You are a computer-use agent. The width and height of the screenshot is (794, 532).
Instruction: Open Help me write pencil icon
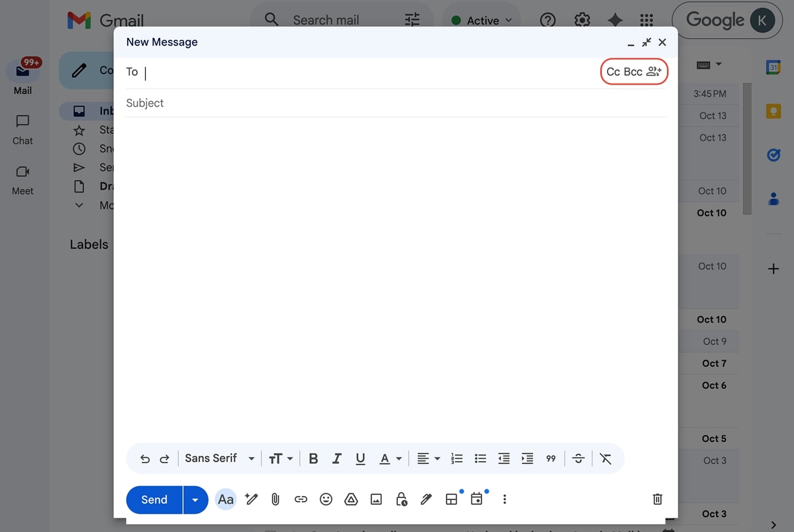pyautogui.click(x=251, y=499)
